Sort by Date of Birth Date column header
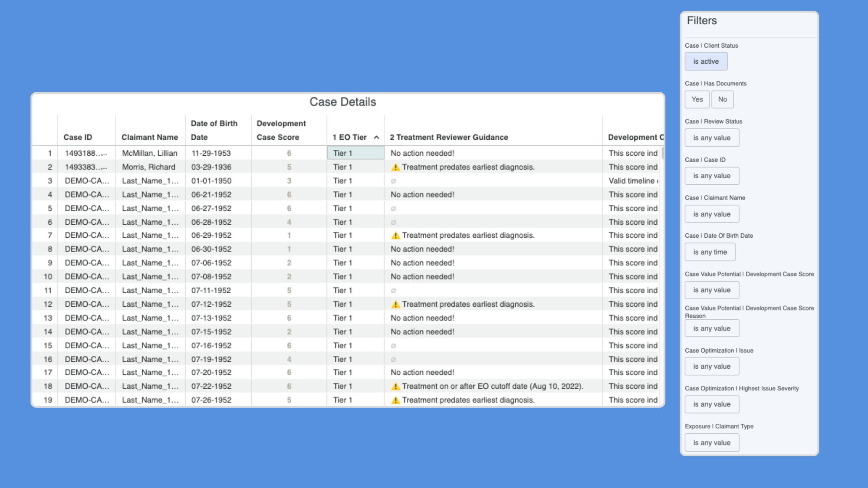Image resolution: width=868 pixels, height=488 pixels. [214, 130]
